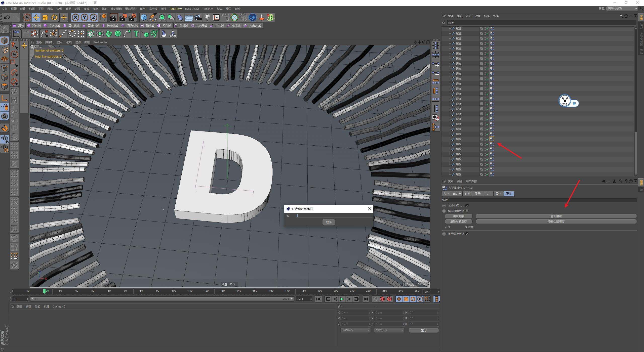Activate the Rotate tool
The width and height of the screenshot is (644, 352).
pos(54,17)
